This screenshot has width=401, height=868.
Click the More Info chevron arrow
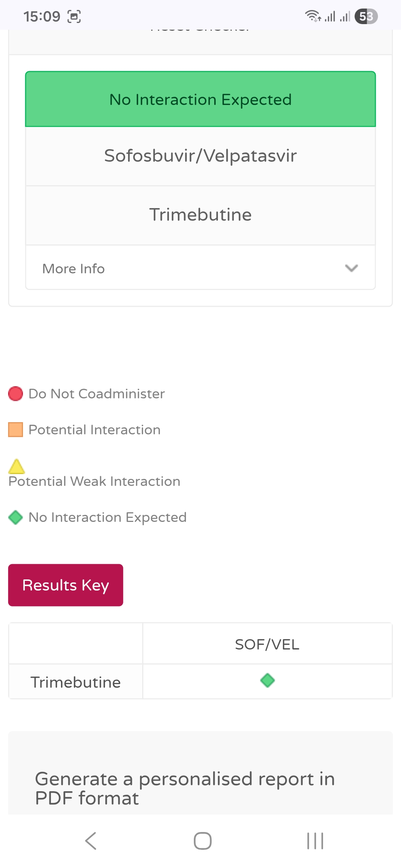[351, 268]
